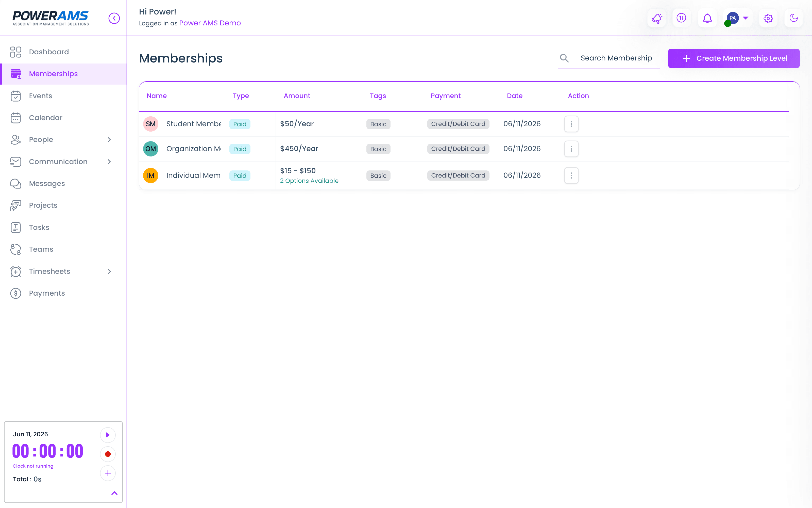The height and width of the screenshot is (508, 812).
Task: Toggle dark mode with the moon icon
Action: [x=793, y=18]
